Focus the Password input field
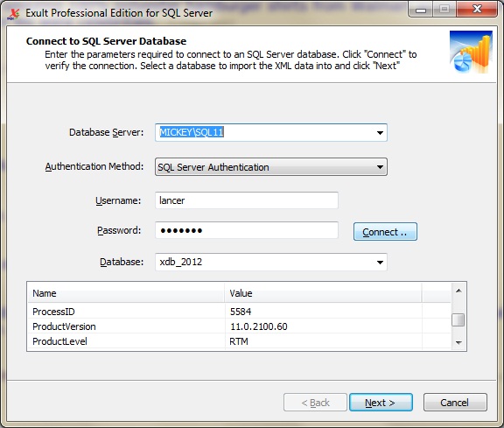Viewport: 504px width, 428px height. point(247,230)
